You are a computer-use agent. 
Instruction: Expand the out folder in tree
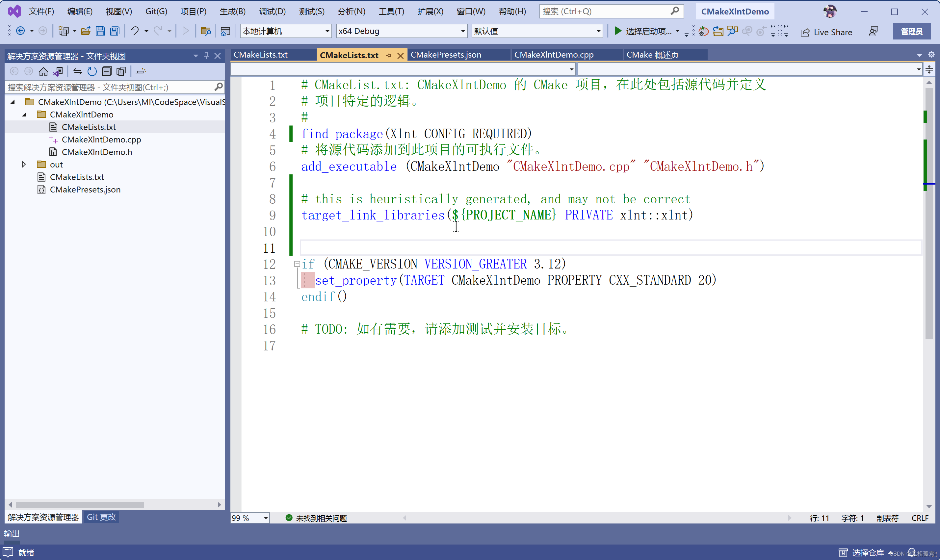pos(24,165)
